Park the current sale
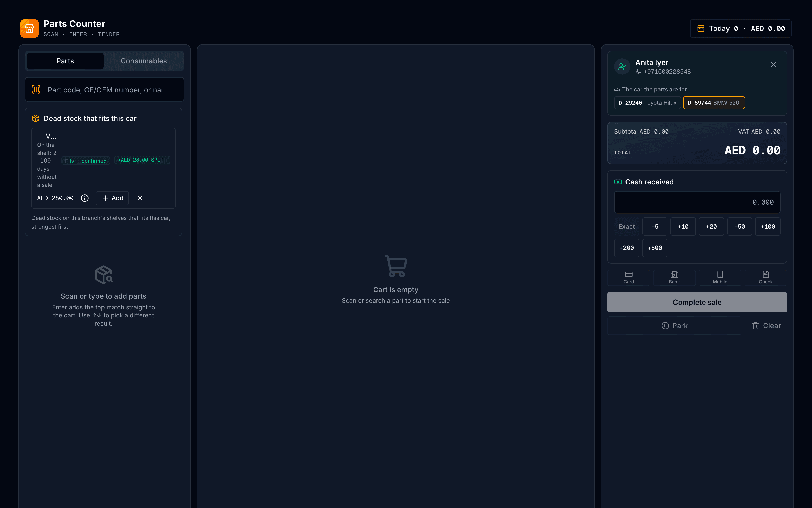 coord(674,326)
